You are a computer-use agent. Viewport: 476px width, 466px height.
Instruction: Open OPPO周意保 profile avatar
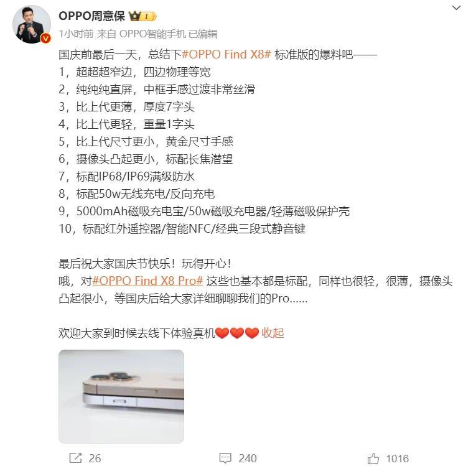[x=32, y=24]
